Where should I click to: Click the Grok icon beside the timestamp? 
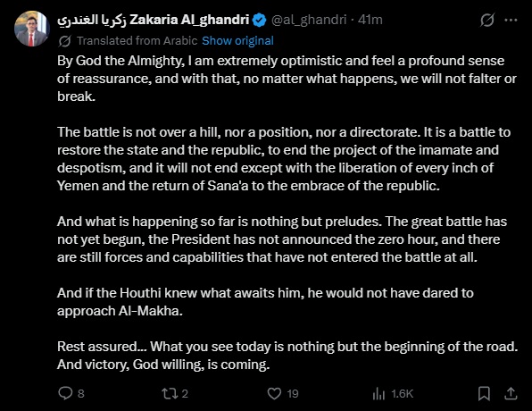(486, 20)
